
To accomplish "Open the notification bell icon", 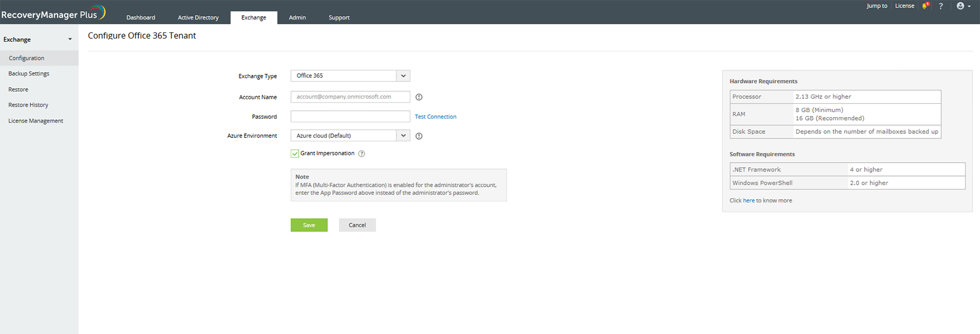I will [926, 6].
